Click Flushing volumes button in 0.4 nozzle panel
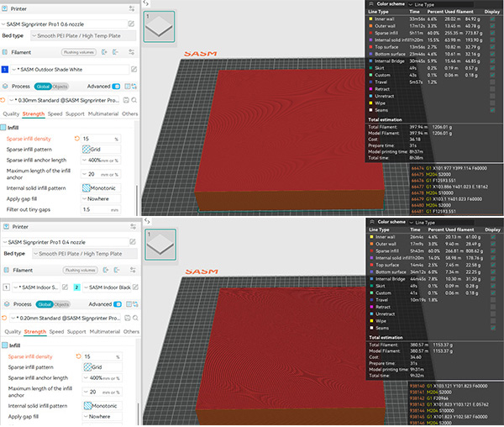The width and height of the screenshot is (504, 427). tap(81, 270)
